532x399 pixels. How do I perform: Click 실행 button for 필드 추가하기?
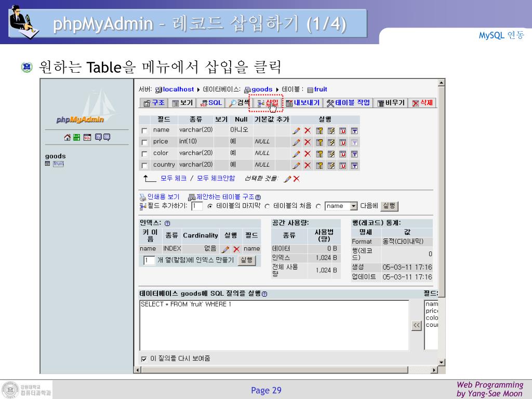click(389, 206)
